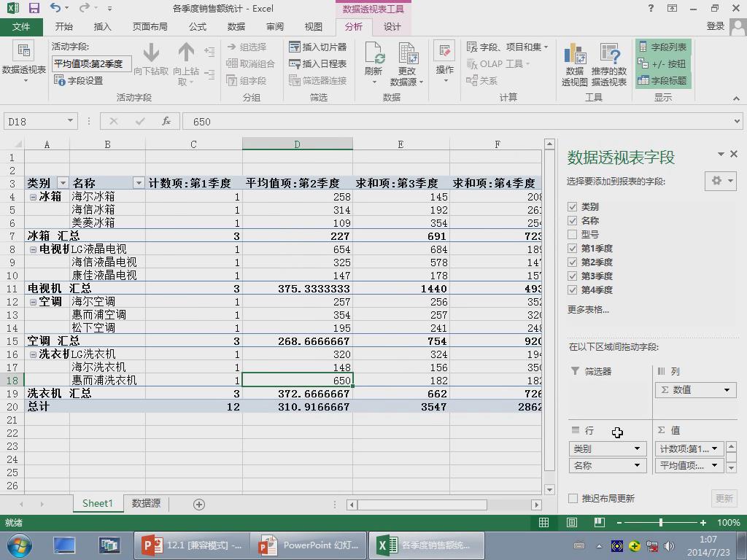Open the Actions (操作) menu
Image resolution: width=747 pixels, height=560 pixels.
(444, 63)
